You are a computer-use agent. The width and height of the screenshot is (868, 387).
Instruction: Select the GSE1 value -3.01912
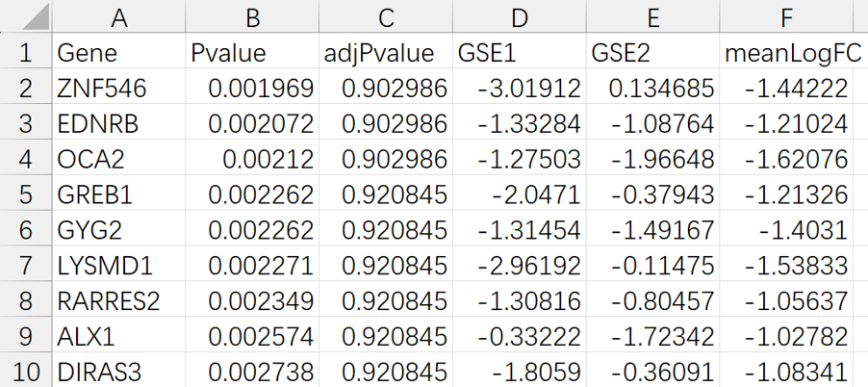(x=520, y=89)
